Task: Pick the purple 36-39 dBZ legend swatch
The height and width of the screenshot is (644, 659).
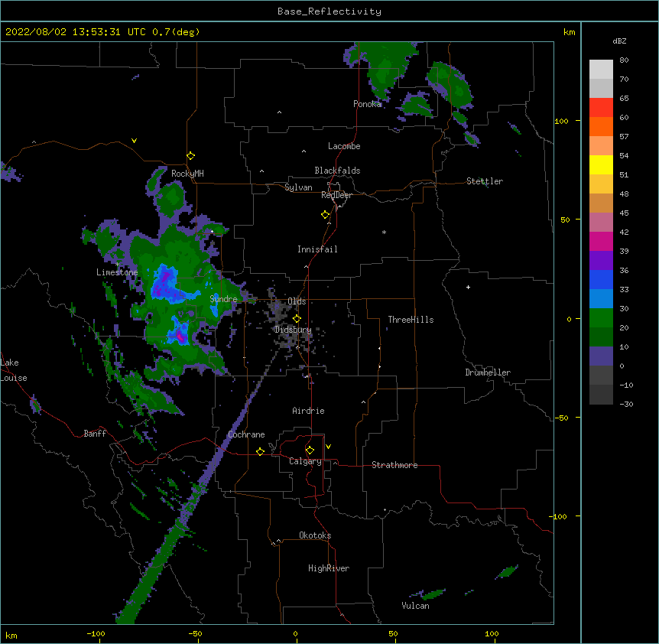Action: [601, 261]
